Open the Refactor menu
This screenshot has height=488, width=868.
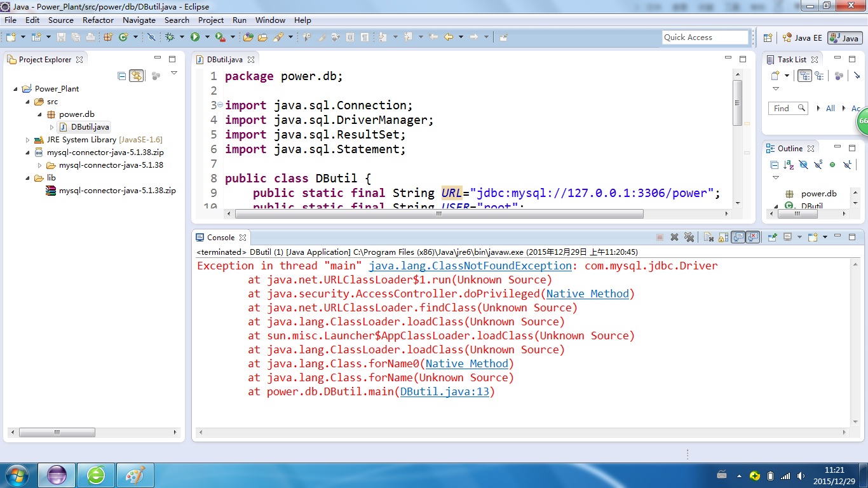98,20
